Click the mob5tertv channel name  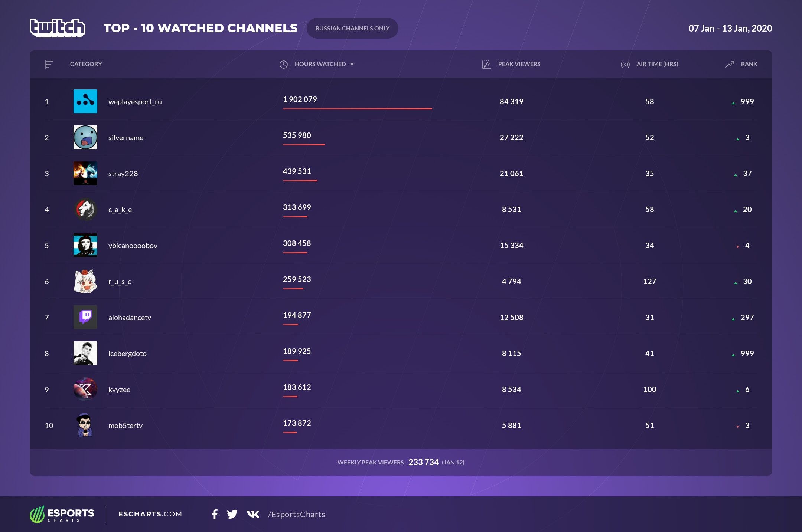[125, 426]
